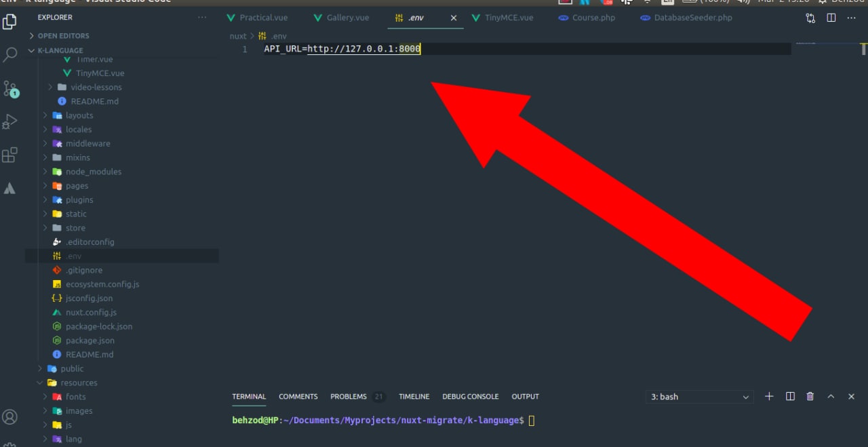Split the editor right
This screenshot has width=868, height=447.
[x=831, y=18]
